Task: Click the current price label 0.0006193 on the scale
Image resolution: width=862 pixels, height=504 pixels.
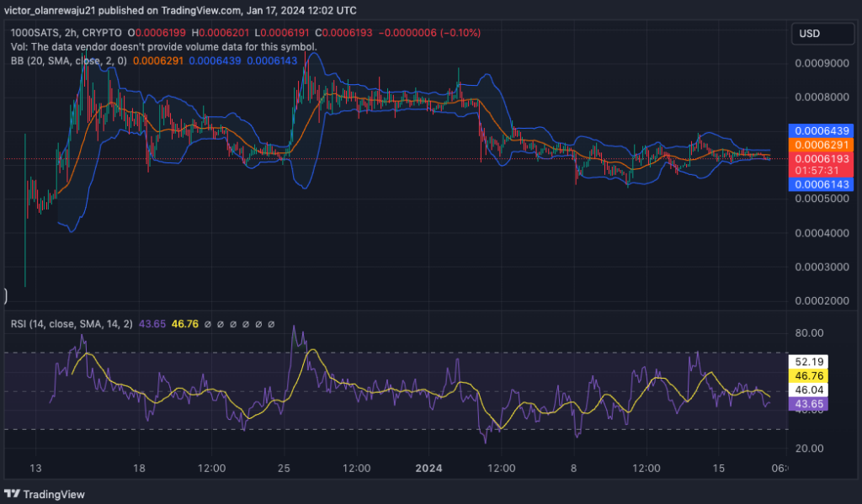Action: tap(822, 157)
